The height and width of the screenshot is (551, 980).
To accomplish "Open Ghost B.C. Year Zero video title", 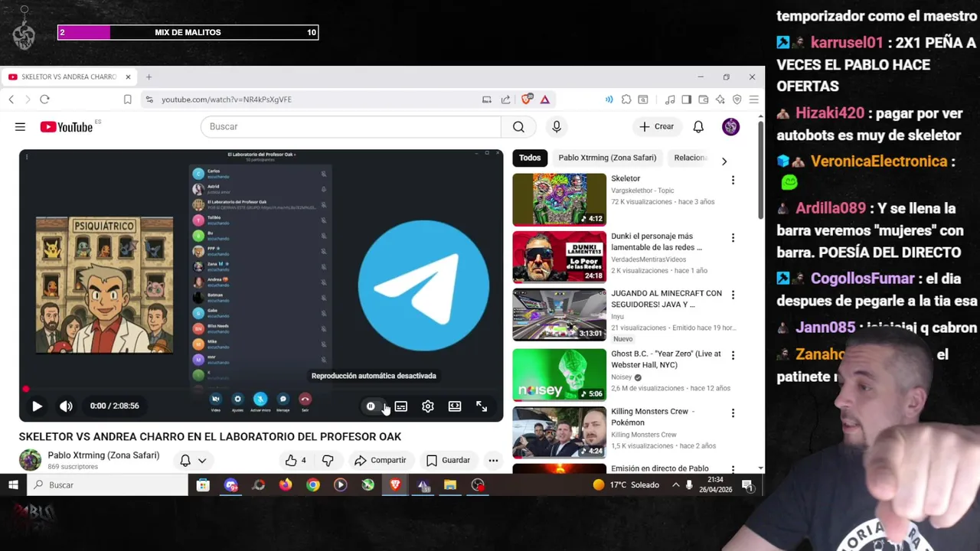I will coord(666,359).
